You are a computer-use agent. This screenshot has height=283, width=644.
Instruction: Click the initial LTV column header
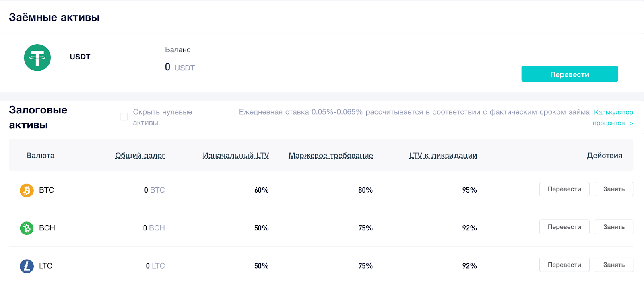pyautogui.click(x=236, y=156)
